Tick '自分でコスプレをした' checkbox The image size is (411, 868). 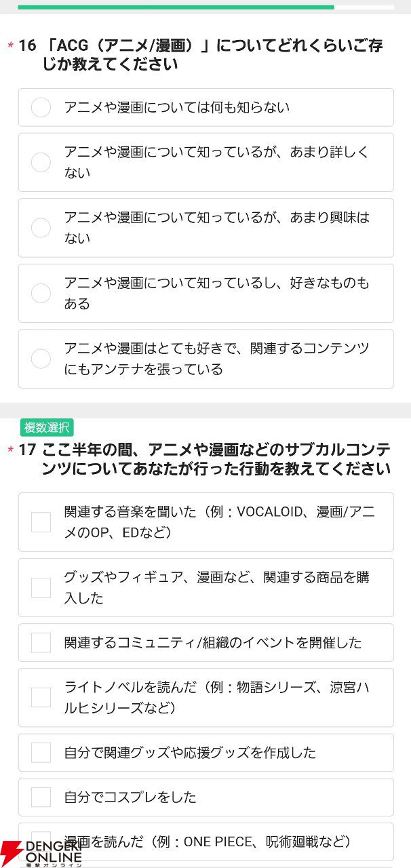(206, 797)
